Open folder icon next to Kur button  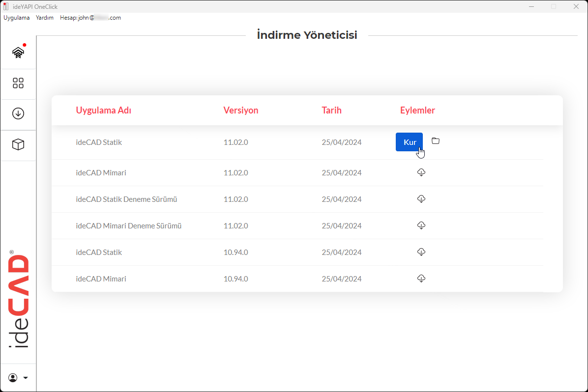tap(436, 141)
